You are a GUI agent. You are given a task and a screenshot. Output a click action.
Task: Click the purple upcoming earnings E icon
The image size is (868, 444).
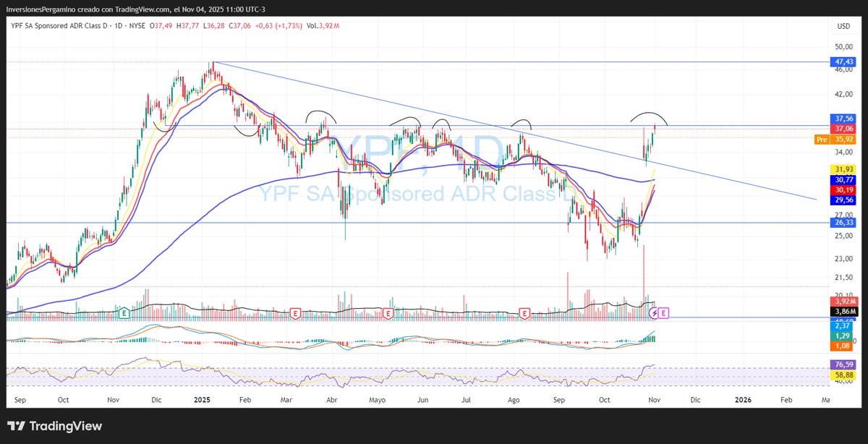[x=665, y=313]
